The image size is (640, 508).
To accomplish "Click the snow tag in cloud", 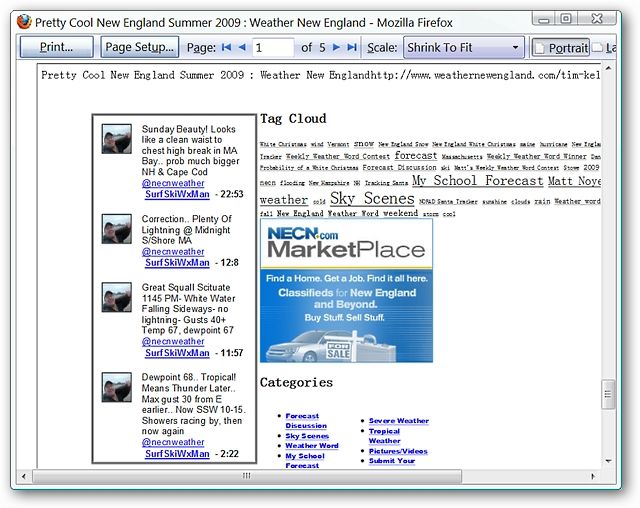I will (x=364, y=144).
